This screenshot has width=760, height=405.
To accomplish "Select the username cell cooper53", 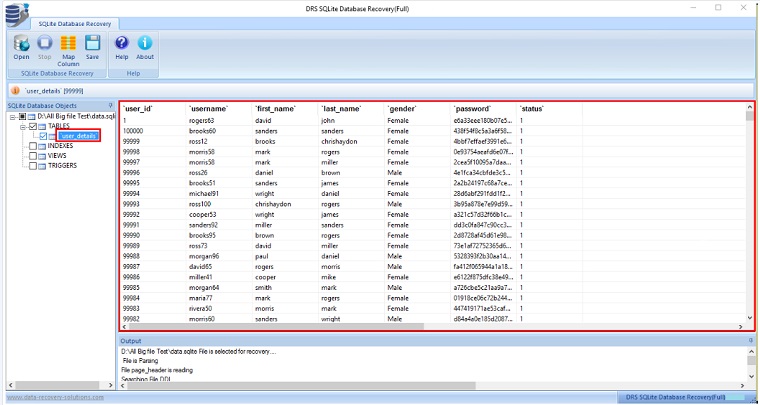I will tap(203, 215).
